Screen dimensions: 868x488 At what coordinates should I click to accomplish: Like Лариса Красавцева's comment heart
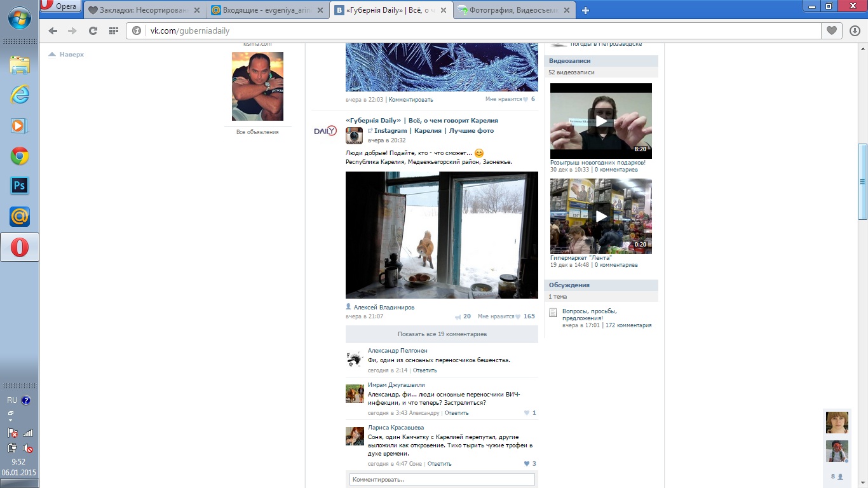click(x=527, y=464)
